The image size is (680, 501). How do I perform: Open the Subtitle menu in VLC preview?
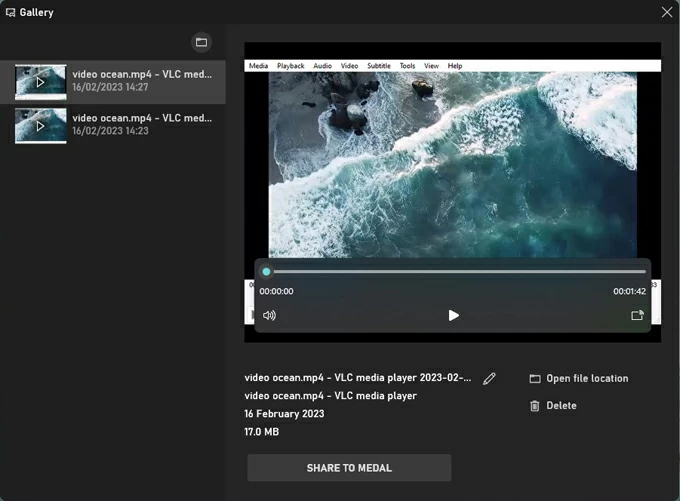[379, 66]
